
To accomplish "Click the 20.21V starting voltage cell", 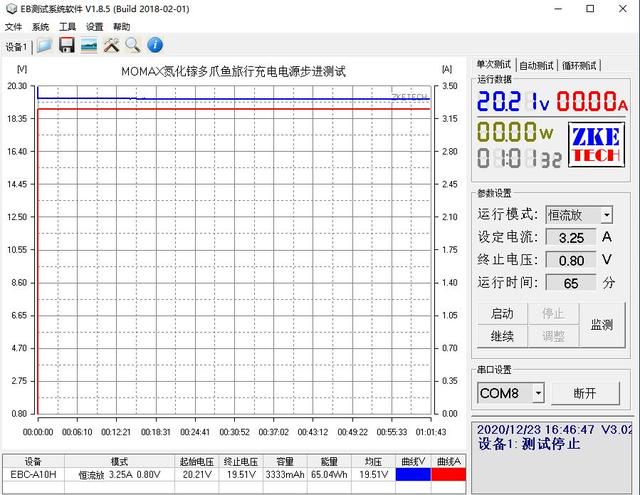I will click(197, 475).
